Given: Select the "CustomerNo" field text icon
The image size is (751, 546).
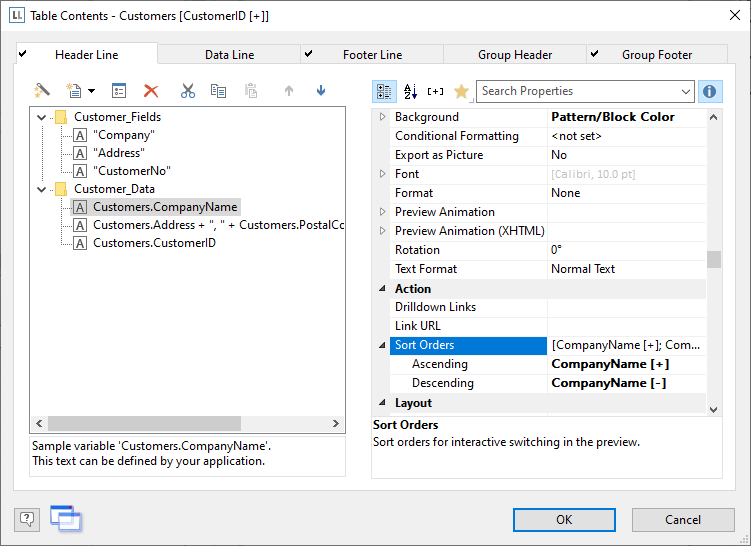Looking at the screenshot, I should [x=80, y=171].
